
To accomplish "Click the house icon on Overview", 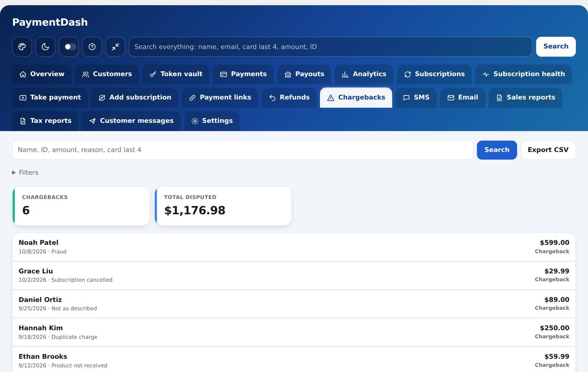I will point(23,74).
